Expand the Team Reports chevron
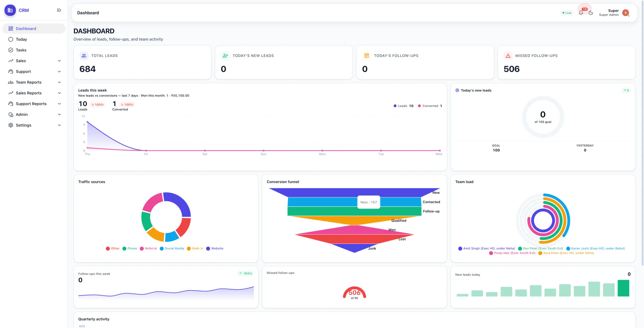The width and height of the screenshot is (644, 328). point(59,82)
